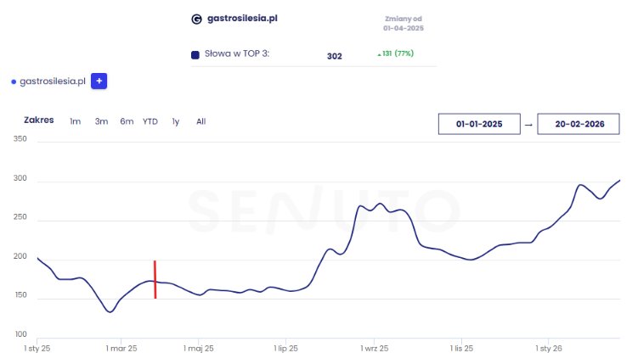Add a competitor with the plus button
The image size is (638, 364).
(x=99, y=81)
